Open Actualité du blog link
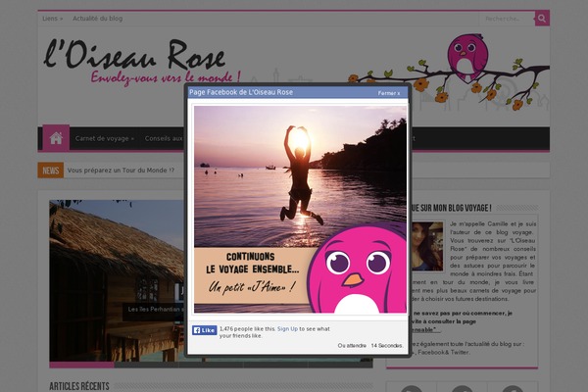 [x=97, y=19]
